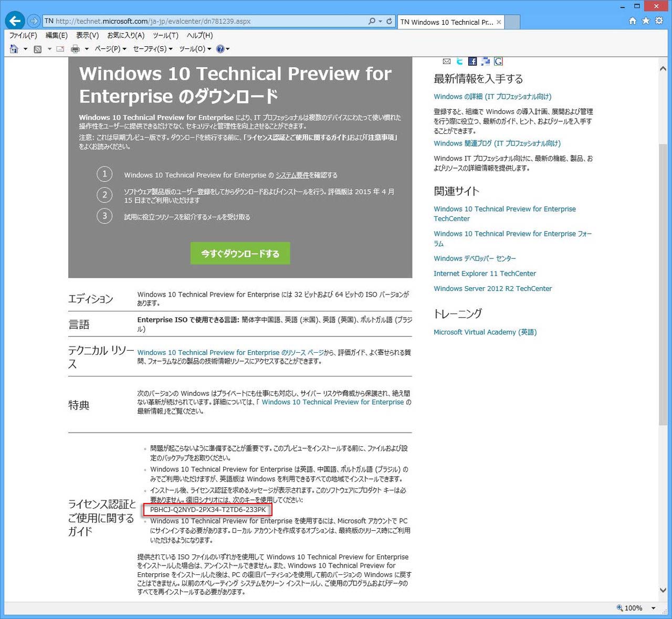672x619 pixels.
Task: Open the 表示(V) menu
Action: coord(87,35)
